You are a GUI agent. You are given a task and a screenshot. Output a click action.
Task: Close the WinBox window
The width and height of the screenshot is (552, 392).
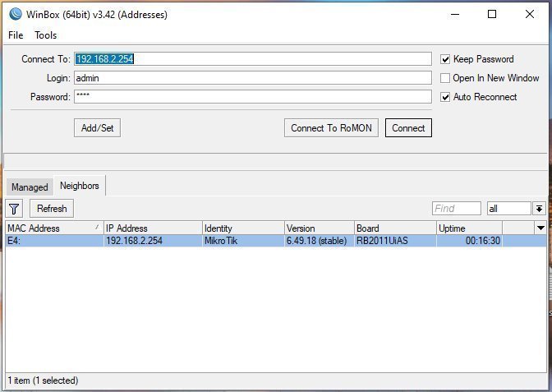point(530,15)
